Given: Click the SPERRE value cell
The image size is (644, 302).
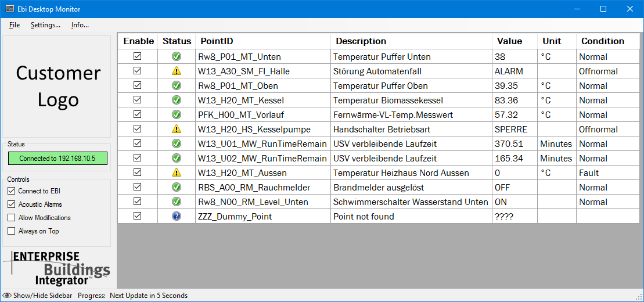Looking at the screenshot, I should pos(515,129).
